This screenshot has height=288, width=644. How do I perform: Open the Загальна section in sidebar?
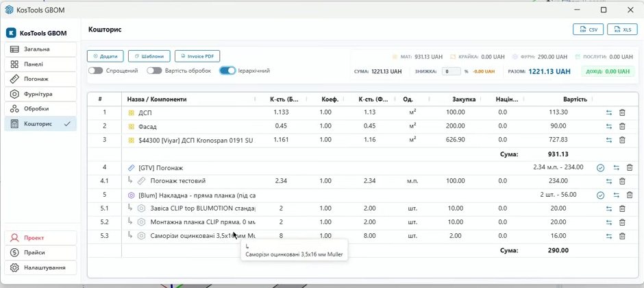coord(40,49)
